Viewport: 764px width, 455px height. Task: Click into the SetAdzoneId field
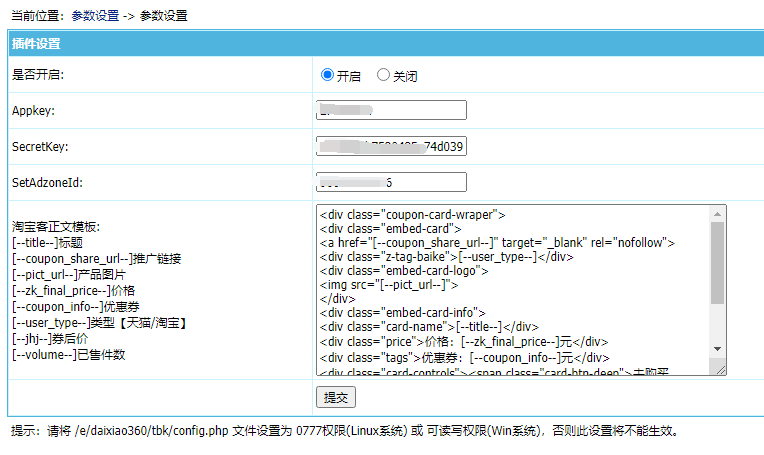click(x=391, y=182)
